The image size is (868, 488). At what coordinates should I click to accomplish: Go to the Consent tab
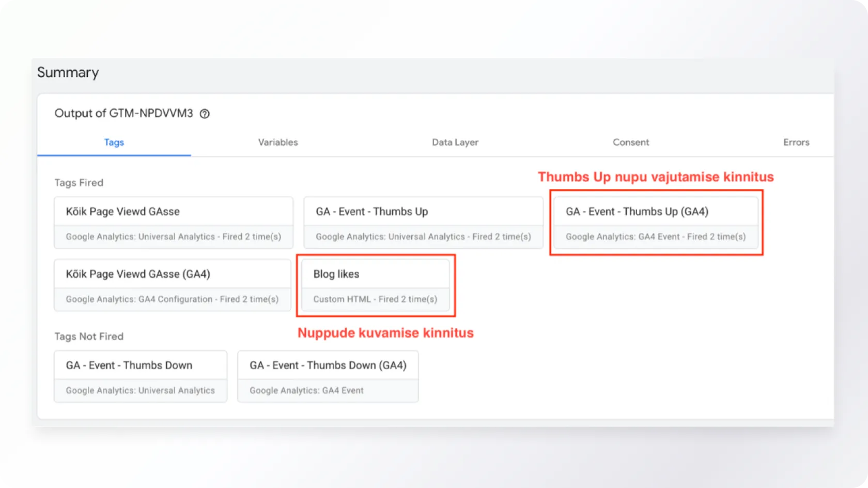pyautogui.click(x=631, y=143)
